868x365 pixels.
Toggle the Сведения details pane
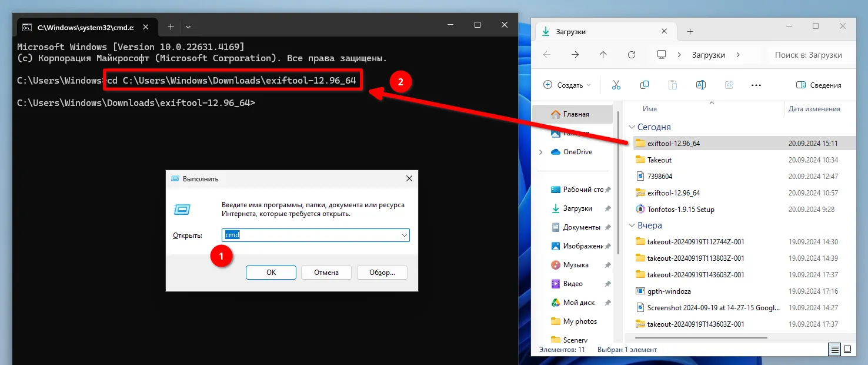[x=818, y=85]
